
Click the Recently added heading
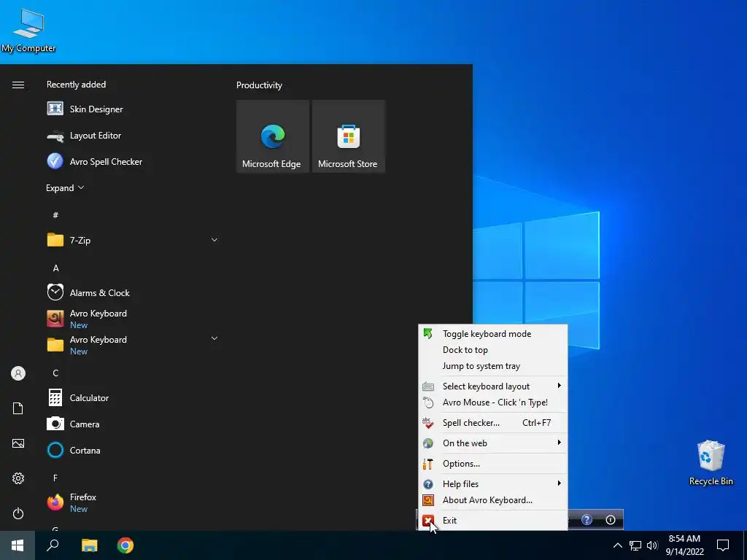click(x=76, y=85)
